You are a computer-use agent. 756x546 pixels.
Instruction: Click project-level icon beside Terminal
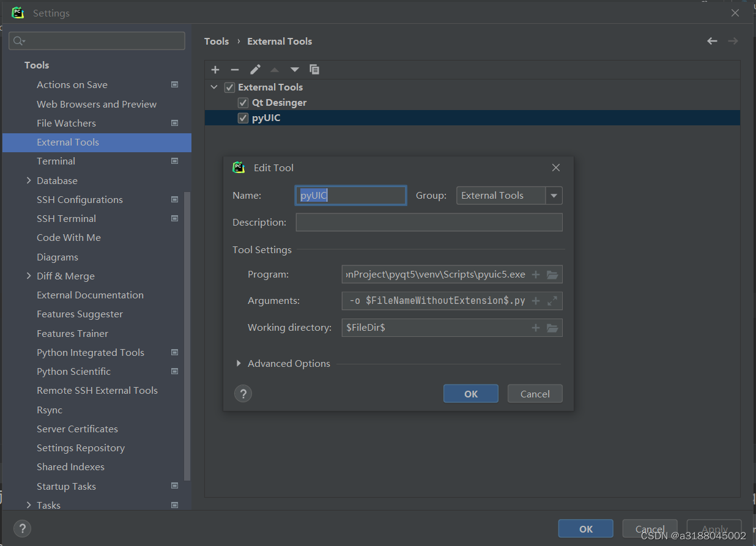175,161
